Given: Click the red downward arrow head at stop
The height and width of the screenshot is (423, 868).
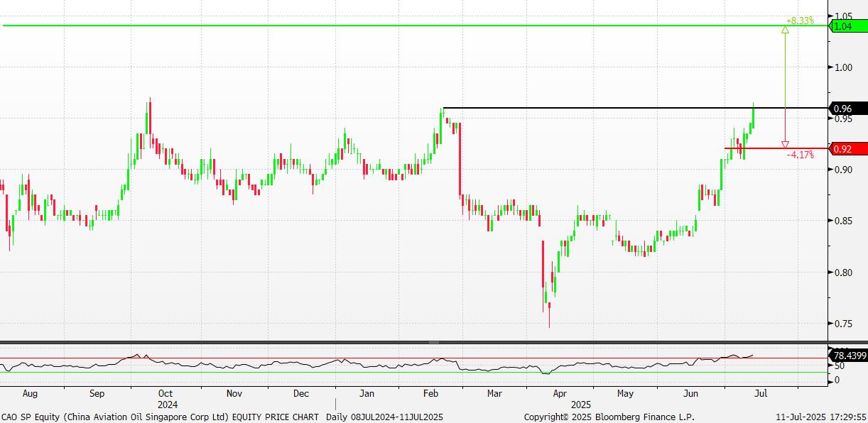Looking at the screenshot, I should 785,144.
